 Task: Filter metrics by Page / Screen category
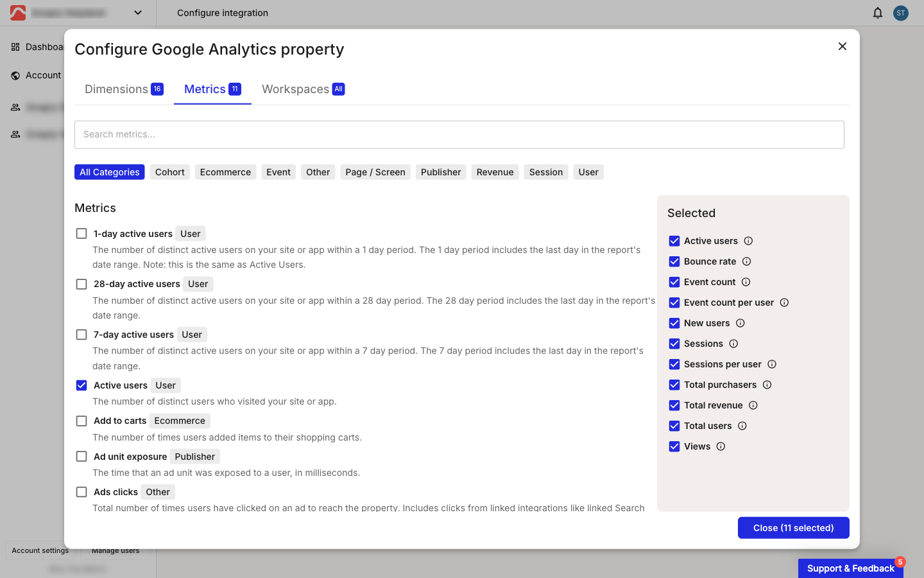[375, 172]
